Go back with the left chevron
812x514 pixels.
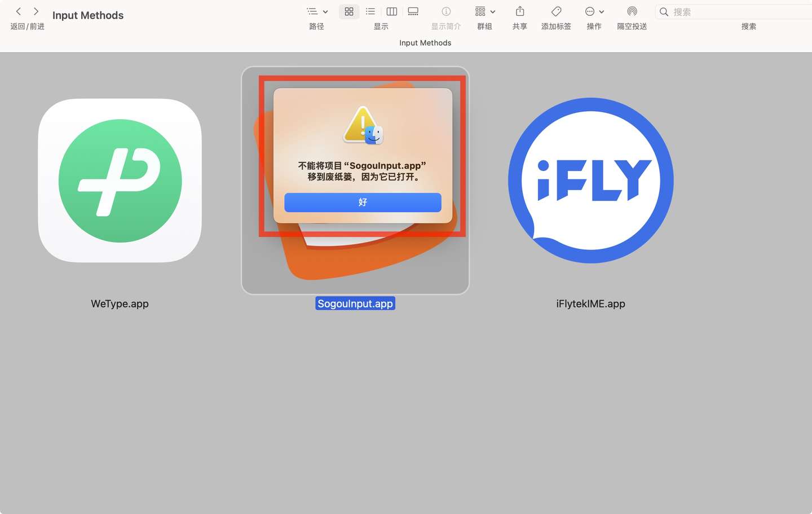click(19, 11)
